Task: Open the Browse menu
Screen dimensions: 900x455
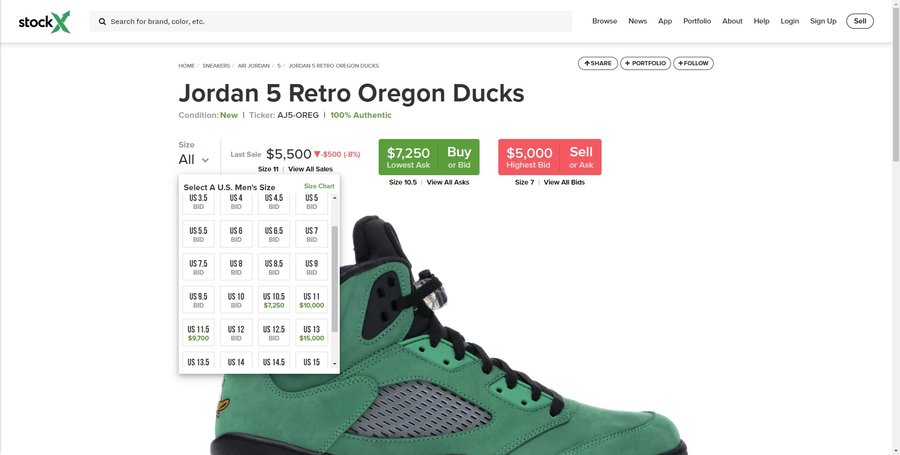Action: pos(604,21)
